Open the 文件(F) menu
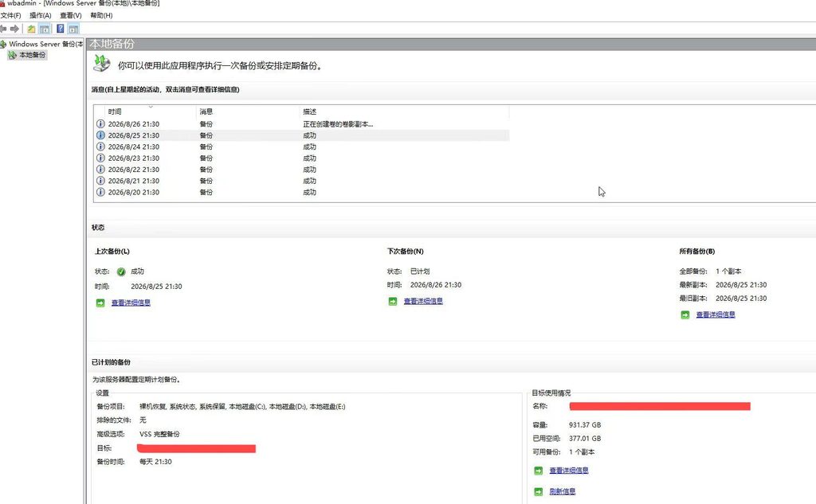The width and height of the screenshot is (816, 504). [x=10, y=16]
